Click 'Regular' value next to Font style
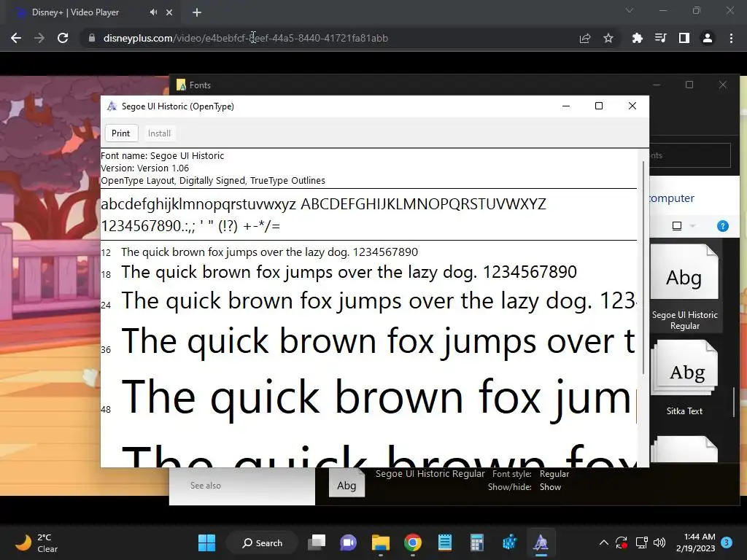The image size is (747, 560). click(x=554, y=474)
